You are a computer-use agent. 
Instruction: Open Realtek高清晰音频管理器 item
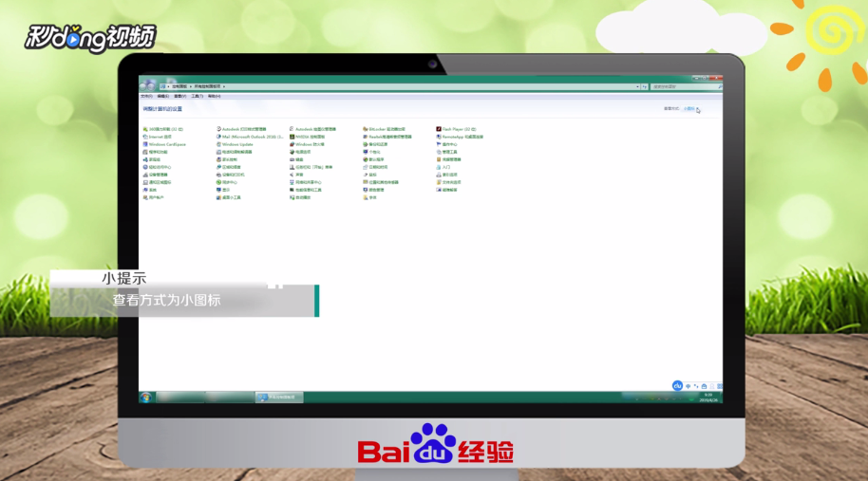pos(387,137)
